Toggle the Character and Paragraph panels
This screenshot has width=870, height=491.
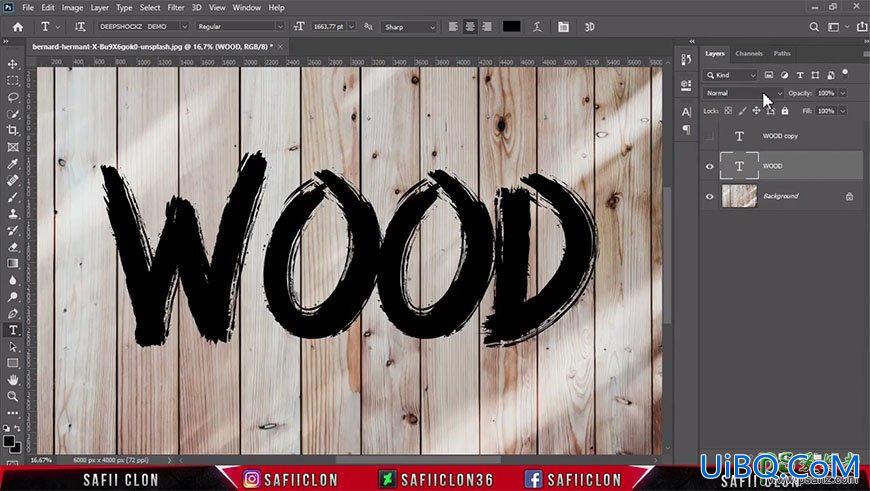[x=563, y=27]
